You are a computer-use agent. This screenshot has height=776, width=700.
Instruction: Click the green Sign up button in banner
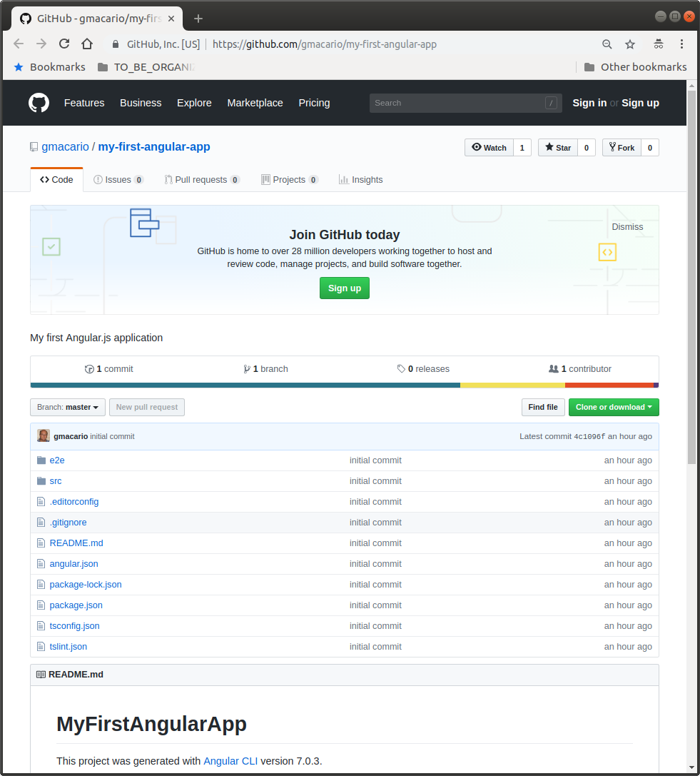point(345,288)
